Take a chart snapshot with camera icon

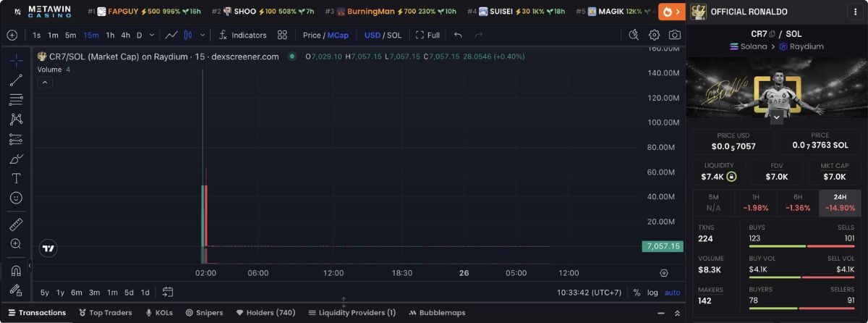(x=674, y=35)
